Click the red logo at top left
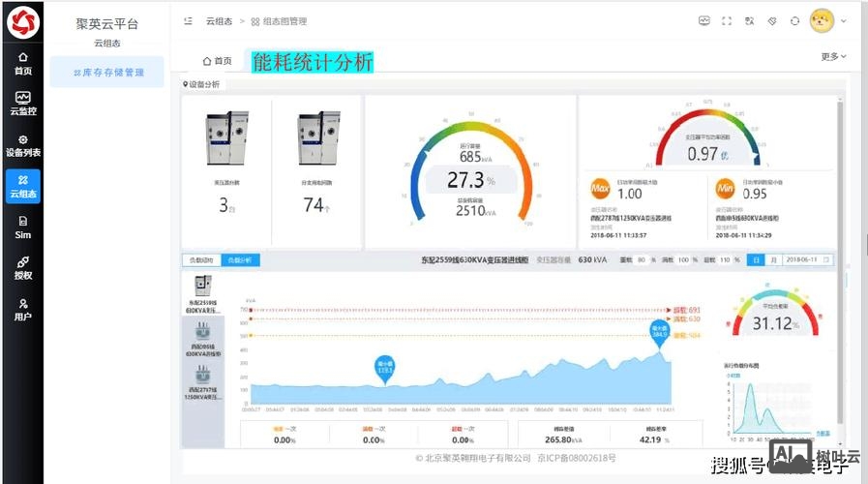Viewport: 868px width, 484px height. tap(23, 22)
